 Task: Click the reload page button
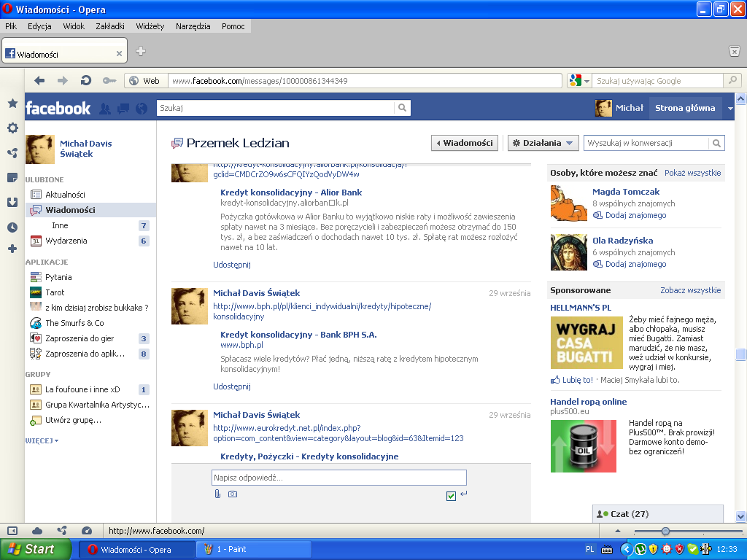coord(86,81)
